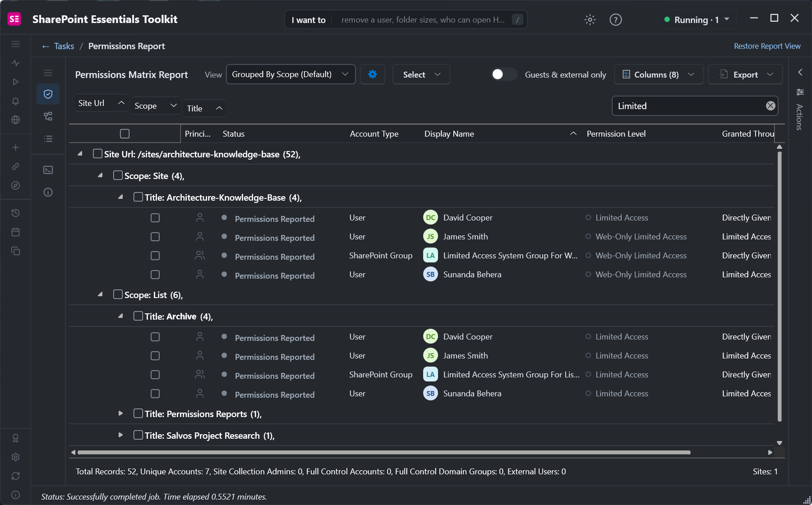Screen dimensions: 812x505
Task: Click the back arrow next to Tasks
Action: click(x=46, y=46)
